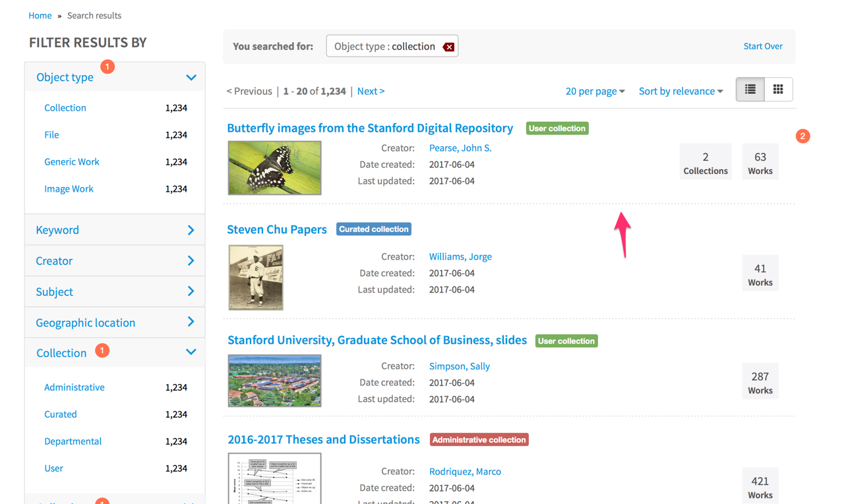Open creator Williams, Jorge

(x=460, y=256)
